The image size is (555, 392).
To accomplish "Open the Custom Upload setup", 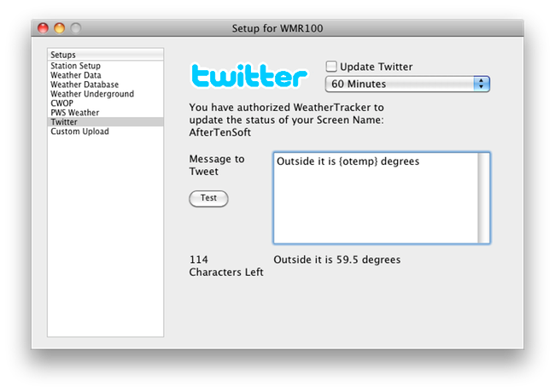I will (x=105, y=132).
